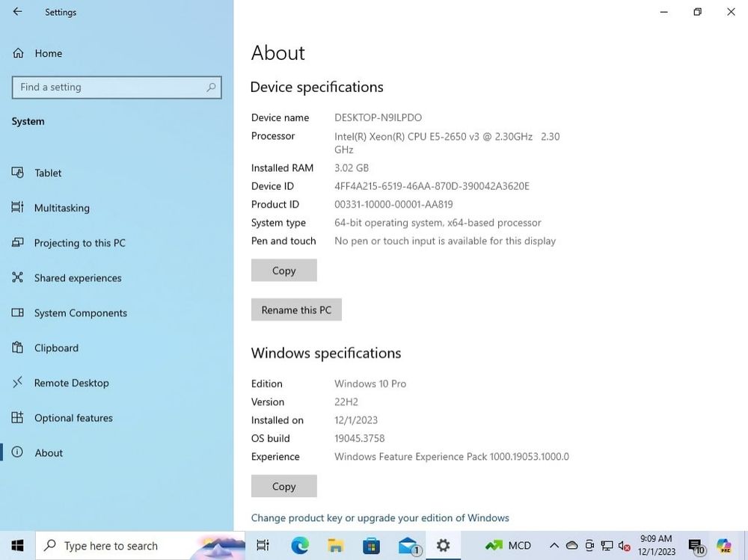Click the OneDrive cloud tray icon
The width and height of the screenshot is (748, 560).
pos(571,545)
